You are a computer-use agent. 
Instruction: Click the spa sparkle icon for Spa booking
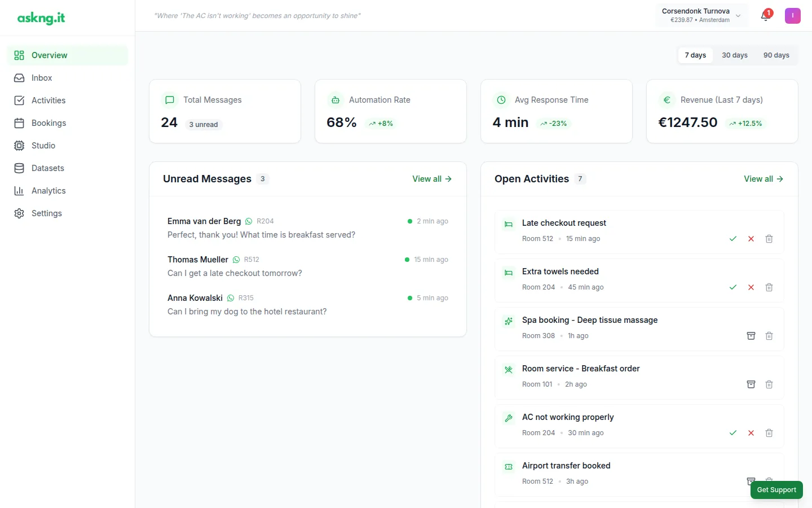pyautogui.click(x=509, y=321)
